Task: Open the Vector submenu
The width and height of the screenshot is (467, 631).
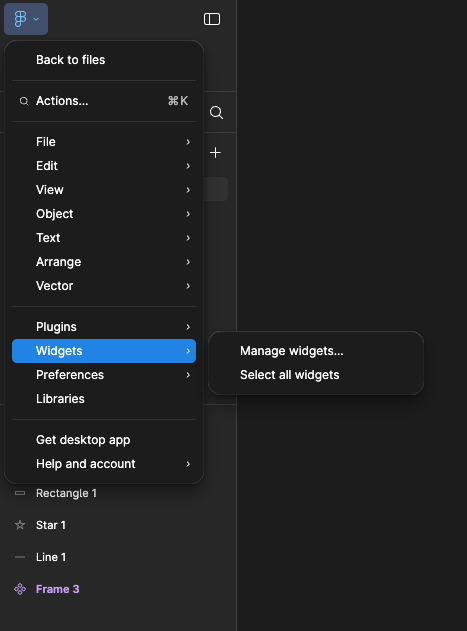Action: tap(104, 286)
